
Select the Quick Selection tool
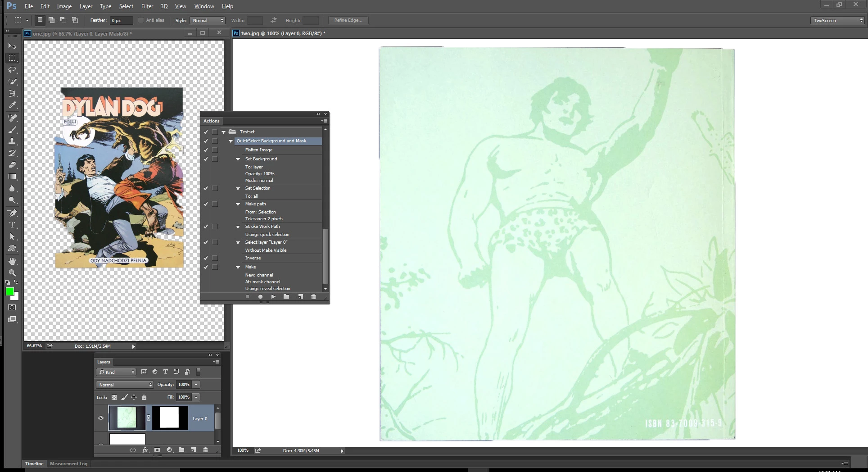[x=12, y=82]
